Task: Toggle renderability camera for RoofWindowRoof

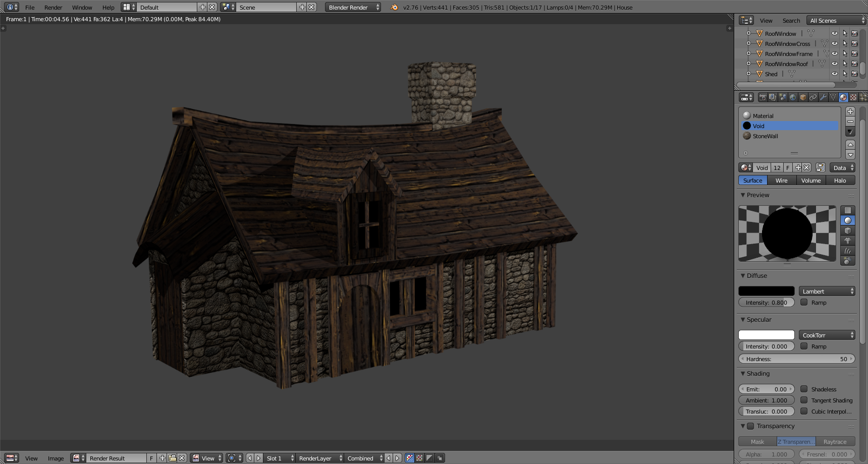Action: tap(854, 64)
